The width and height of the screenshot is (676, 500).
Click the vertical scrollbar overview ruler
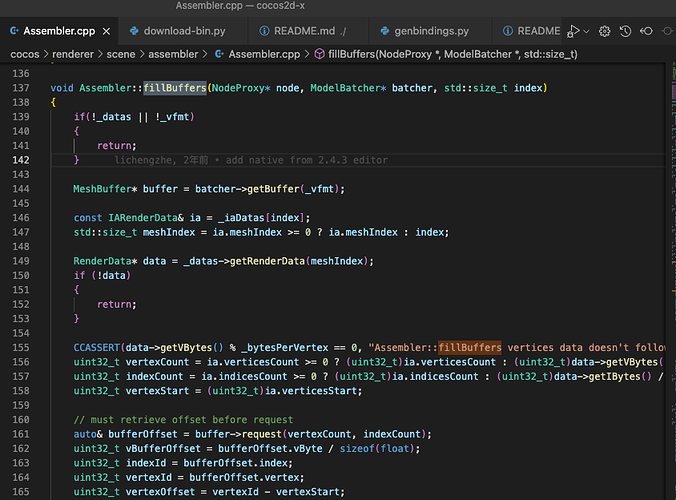click(x=673, y=280)
